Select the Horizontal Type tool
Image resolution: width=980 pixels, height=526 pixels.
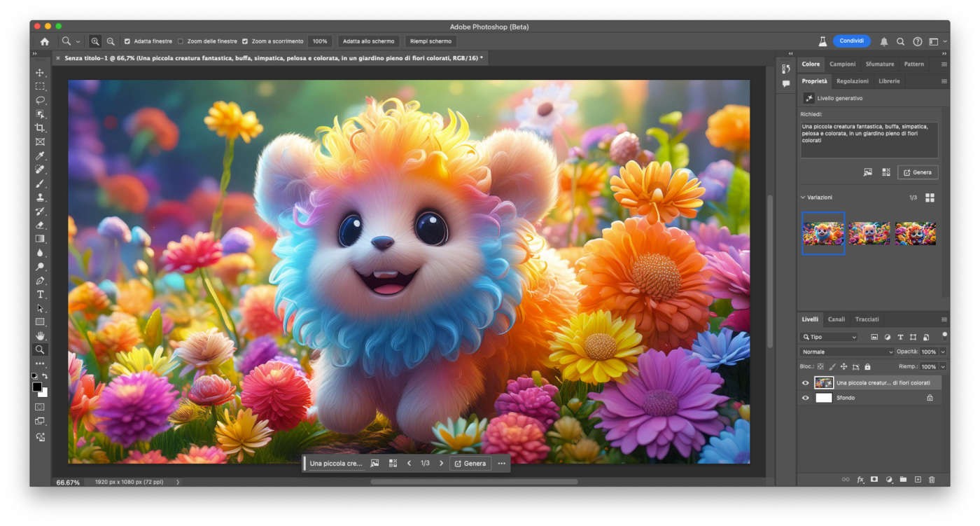(40, 294)
